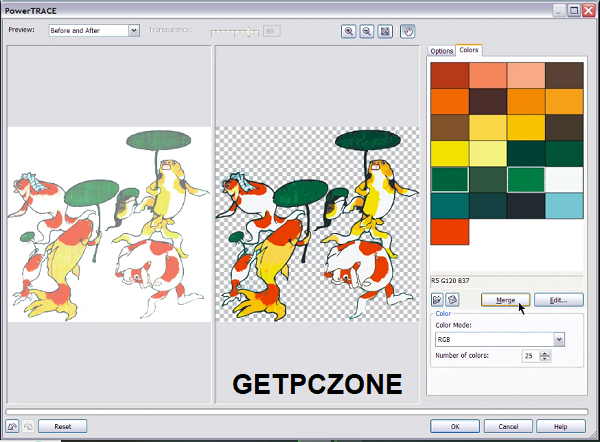Confirm trace with OK button
Screen dimensions: 600x442
coord(455,426)
